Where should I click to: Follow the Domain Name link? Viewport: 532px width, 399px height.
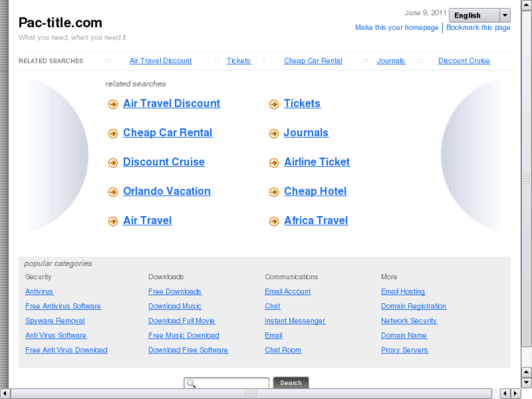point(404,335)
